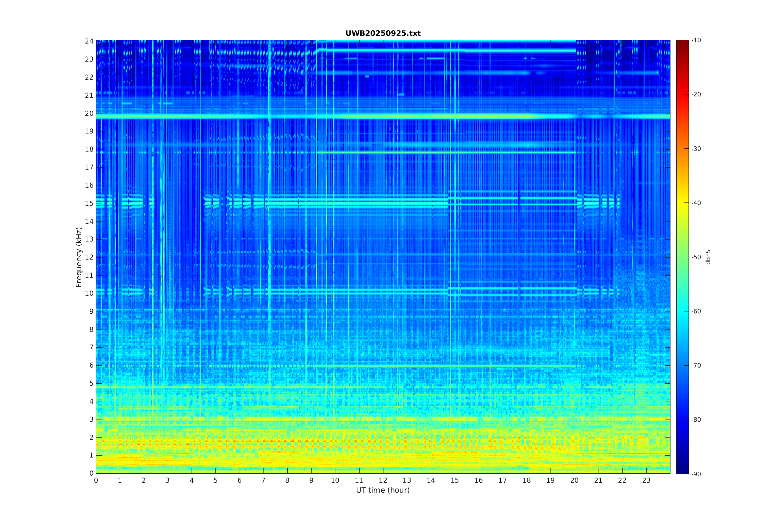Click the 'Frequency (kHz)' axis label
Image resolution: width=774 pixels, height=532 pixels.
[x=79, y=257]
